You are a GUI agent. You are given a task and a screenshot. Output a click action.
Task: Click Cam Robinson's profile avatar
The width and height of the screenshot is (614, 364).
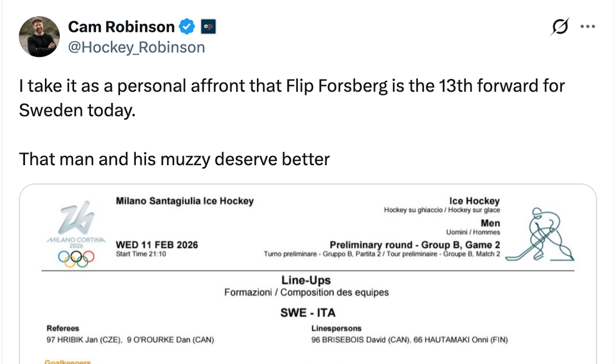39,37
